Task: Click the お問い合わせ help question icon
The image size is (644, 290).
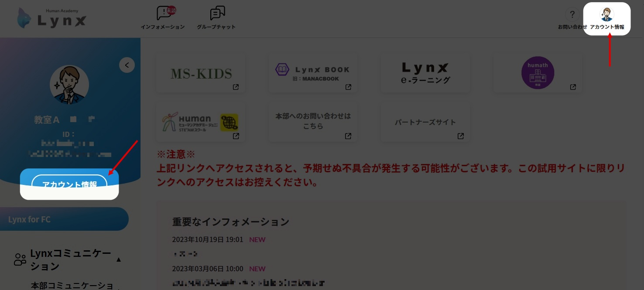Action: tap(572, 15)
